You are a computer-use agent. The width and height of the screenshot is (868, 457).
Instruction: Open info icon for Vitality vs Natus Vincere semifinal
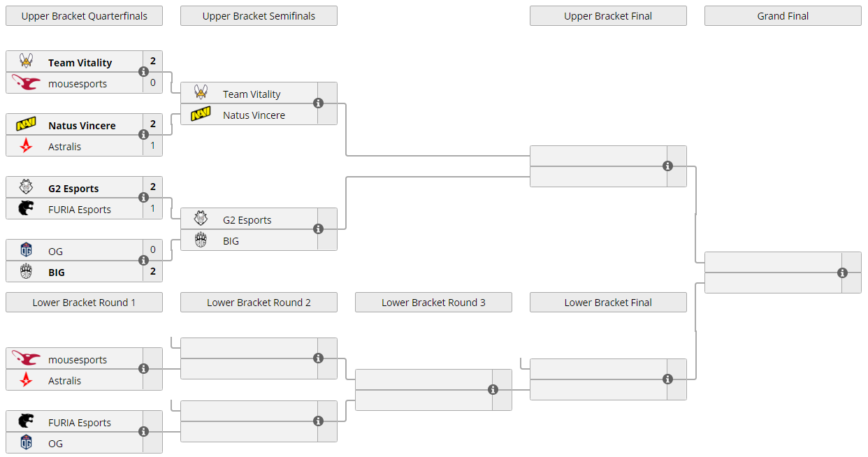[318, 103]
